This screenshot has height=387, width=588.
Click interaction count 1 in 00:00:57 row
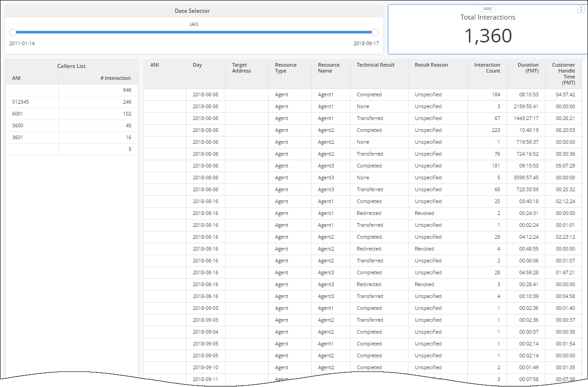498,332
